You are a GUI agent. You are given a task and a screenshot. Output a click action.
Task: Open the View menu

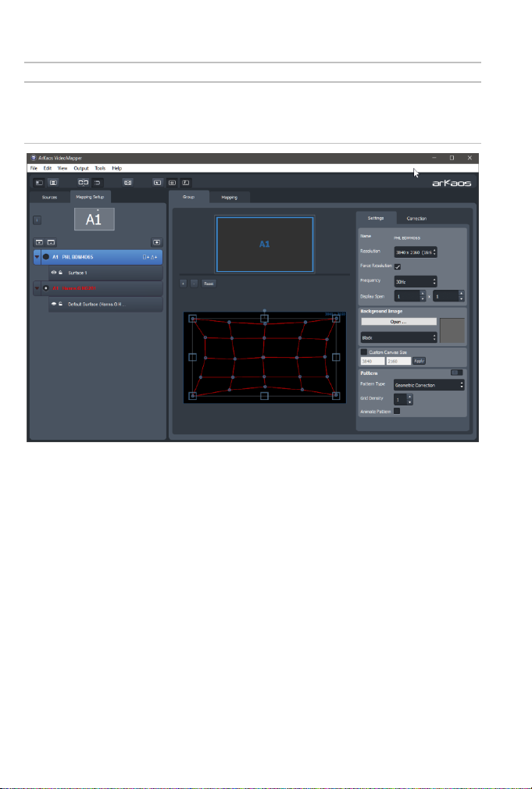[x=62, y=169]
